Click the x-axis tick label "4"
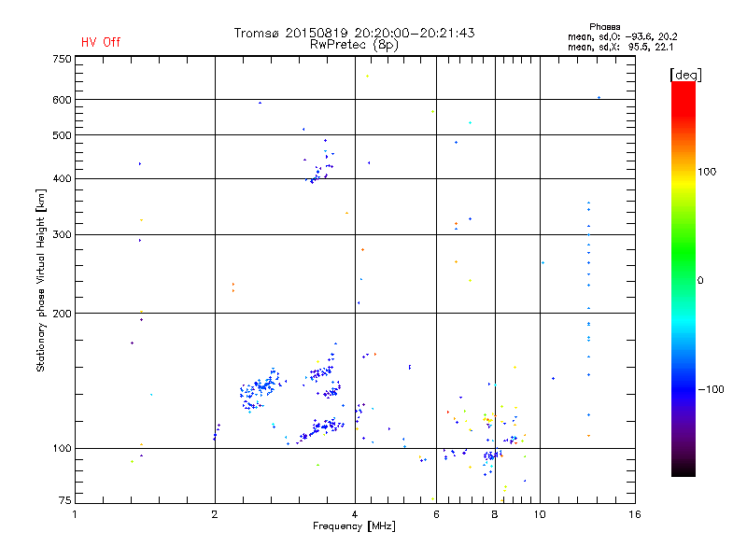Viewport: 747px width, 560px height. pyautogui.click(x=355, y=514)
